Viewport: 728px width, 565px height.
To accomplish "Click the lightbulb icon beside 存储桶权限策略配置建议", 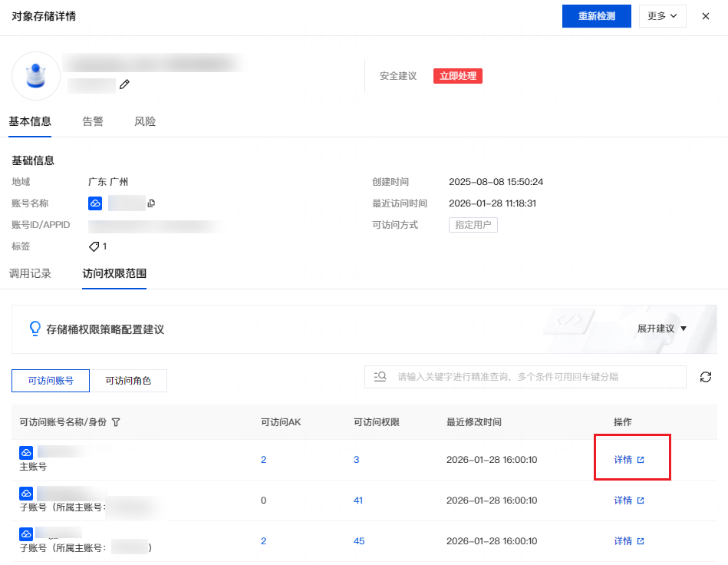I will coord(35,329).
